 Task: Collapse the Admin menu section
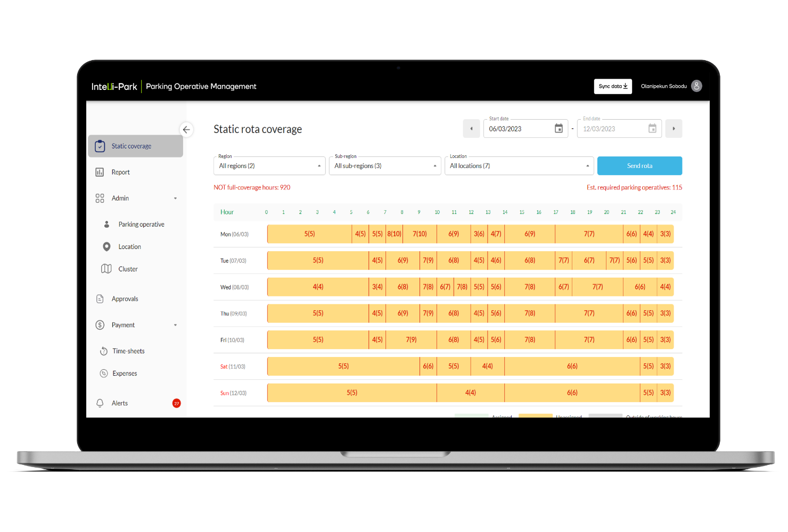pos(175,198)
